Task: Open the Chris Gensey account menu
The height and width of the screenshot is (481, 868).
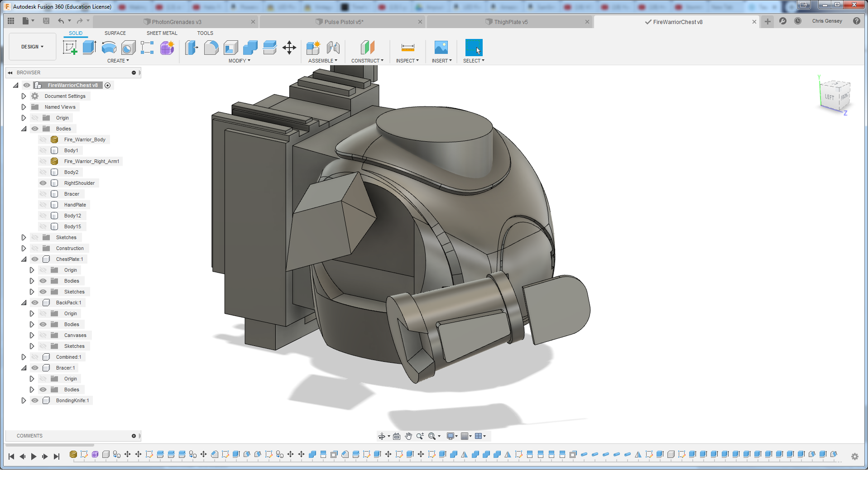Action: click(x=827, y=21)
